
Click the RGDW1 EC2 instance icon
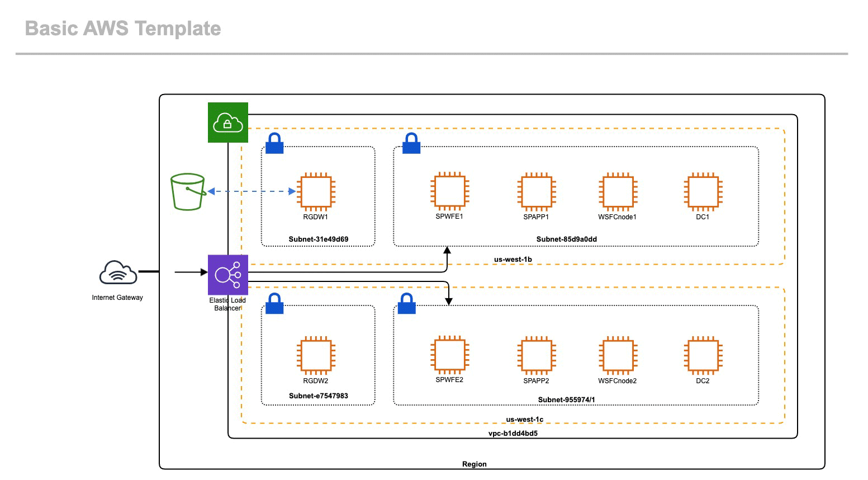coord(316,191)
